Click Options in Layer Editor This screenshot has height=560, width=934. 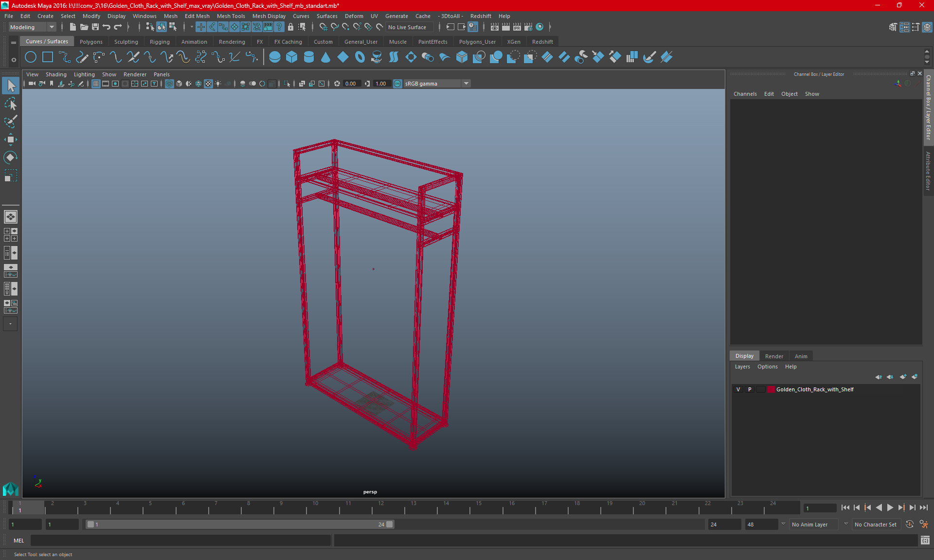[767, 367]
